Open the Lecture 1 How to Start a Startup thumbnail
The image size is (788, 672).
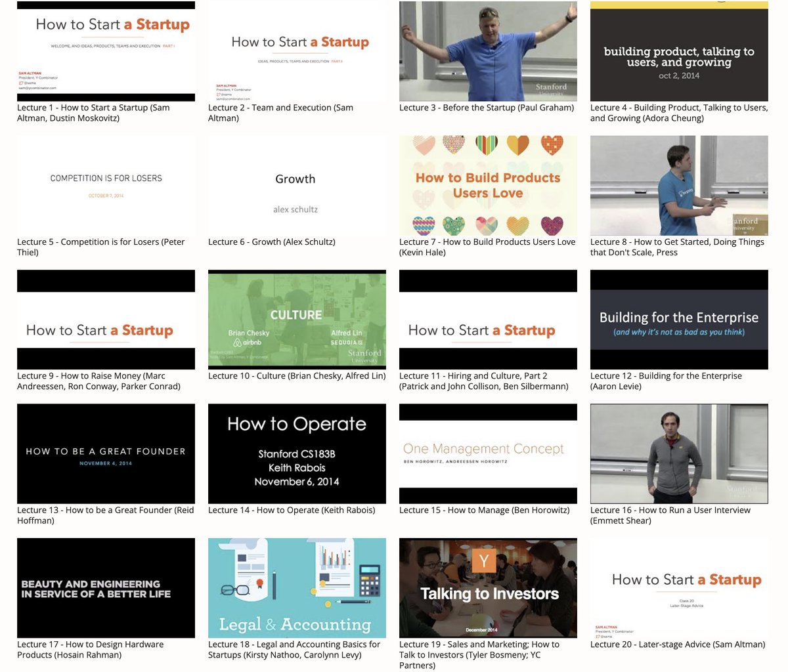pyautogui.click(x=106, y=51)
